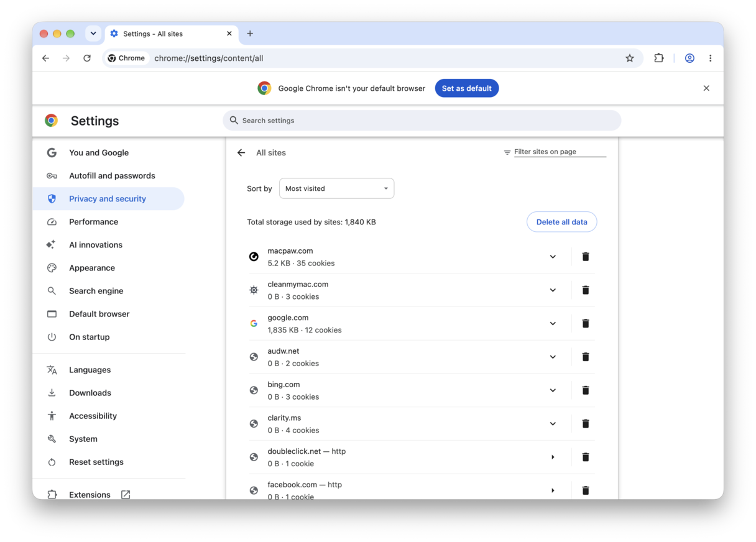
Task: Open the profile avatar icon
Action: pyautogui.click(x=689, y=58)
